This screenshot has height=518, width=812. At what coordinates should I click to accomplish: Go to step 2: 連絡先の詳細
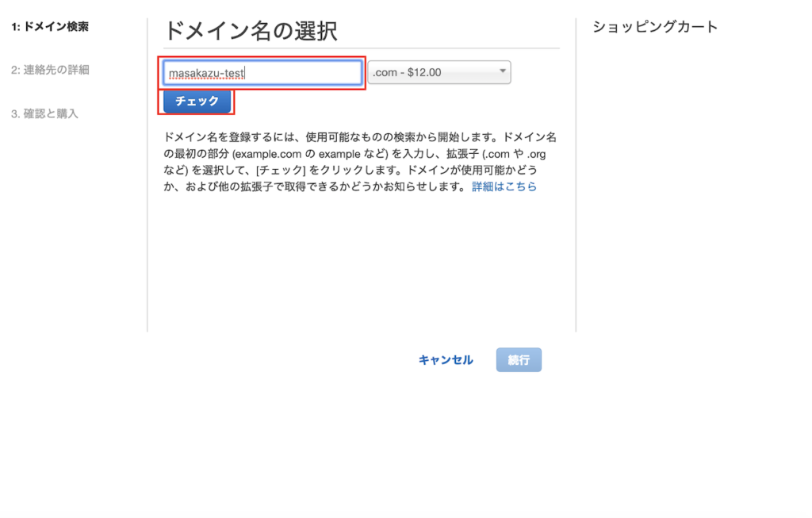[x=50, y=70]
